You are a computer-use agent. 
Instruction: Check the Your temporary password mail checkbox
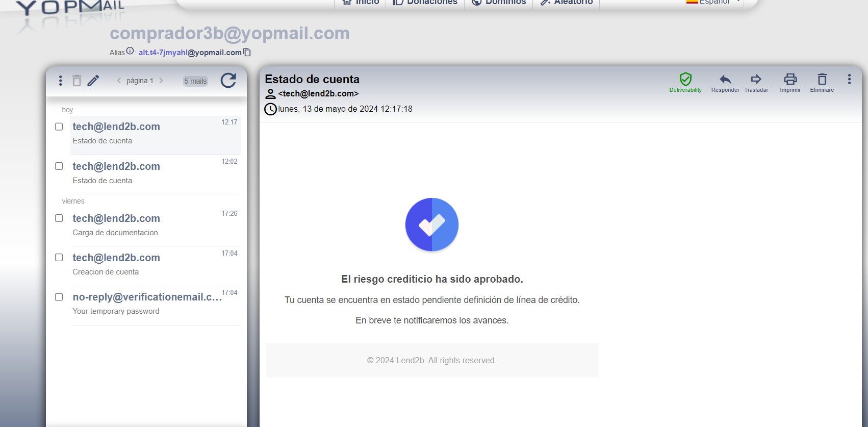click(x=59, y=297)
